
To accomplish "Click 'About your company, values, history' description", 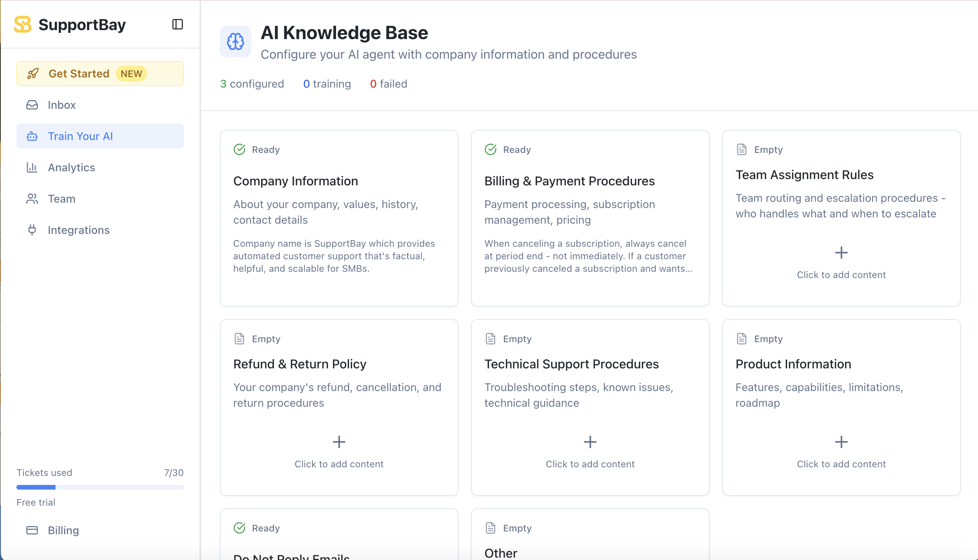I will click(326, 212).
